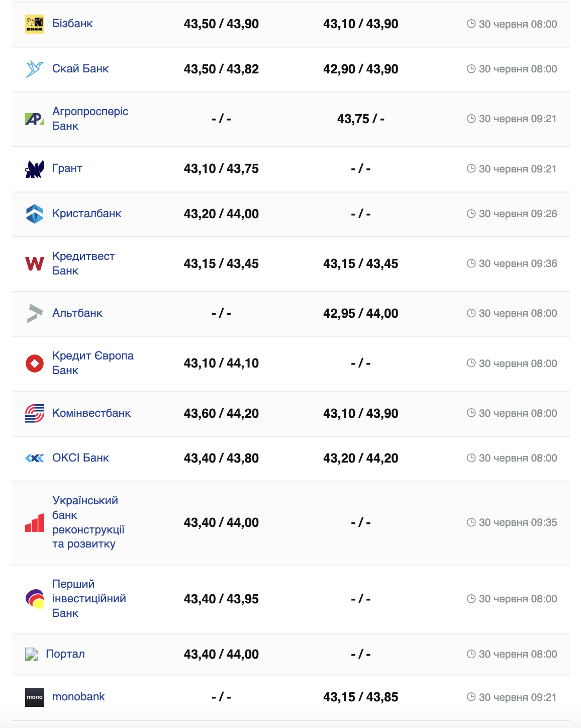Click the monobank black logo icon
Viewport: 581px width, 728px height.
click(35, 697)
